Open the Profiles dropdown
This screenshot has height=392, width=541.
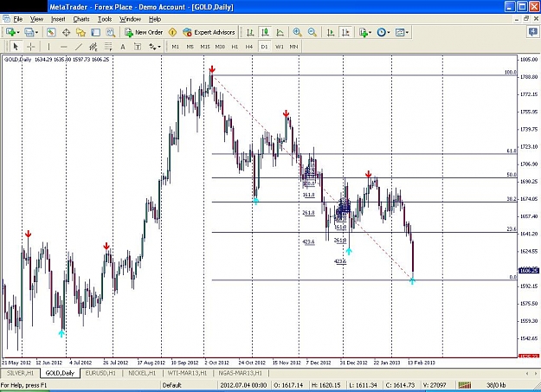click(x=31, y=32)
